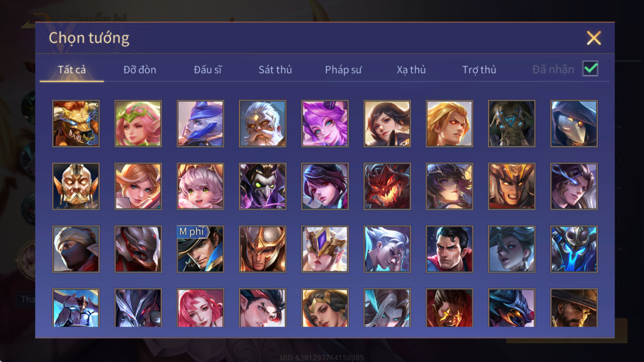Select the hero with the M phí badge
The width and height of the screenshot is (644, 362).
tap(200, 249)
